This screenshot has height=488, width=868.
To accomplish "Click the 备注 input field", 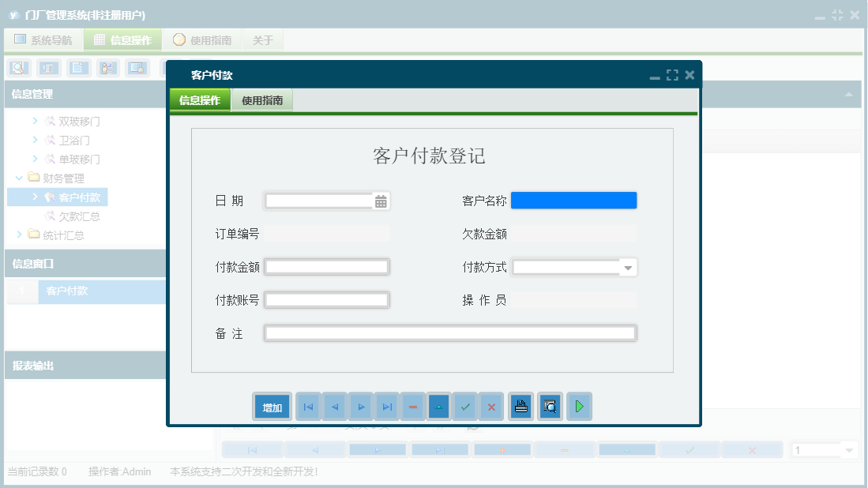I will pyautogui.click(x=450, y=332).
